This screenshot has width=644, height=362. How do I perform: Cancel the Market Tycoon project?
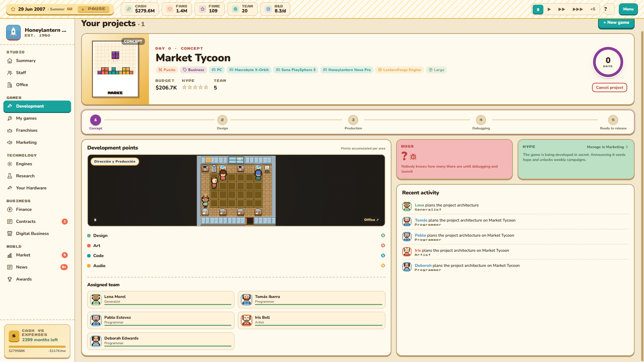coord(609,87)
